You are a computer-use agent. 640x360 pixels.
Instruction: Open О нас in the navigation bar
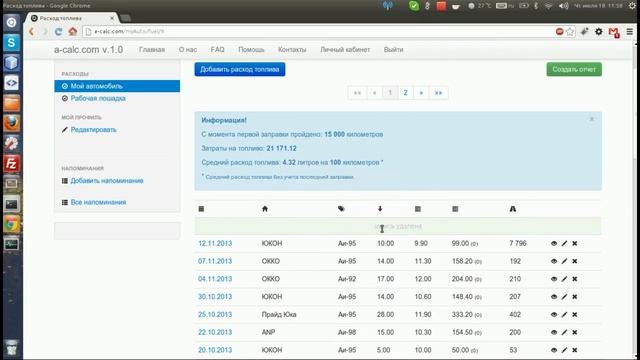[x=188, y=49]
